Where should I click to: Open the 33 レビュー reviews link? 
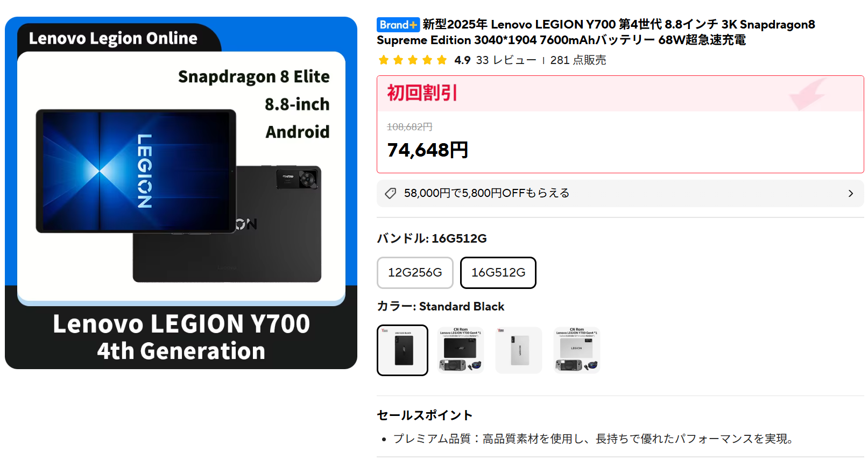click(506, 60)
